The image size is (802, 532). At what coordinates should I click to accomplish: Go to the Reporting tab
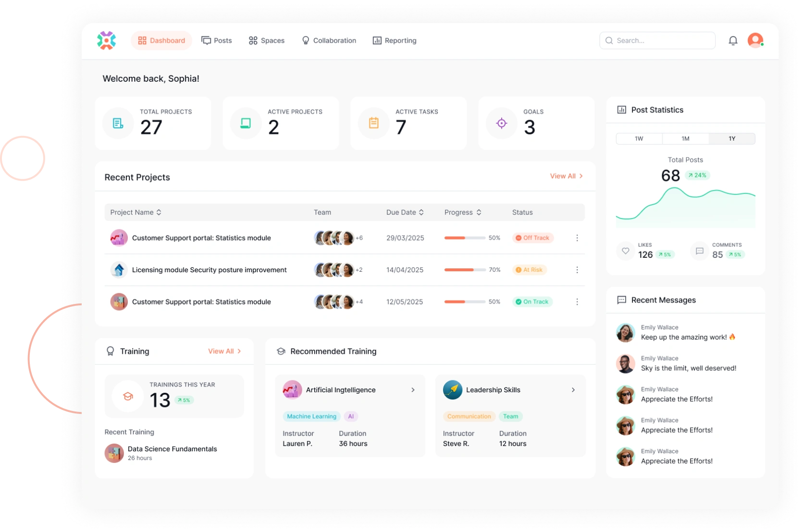pos(395,41)
